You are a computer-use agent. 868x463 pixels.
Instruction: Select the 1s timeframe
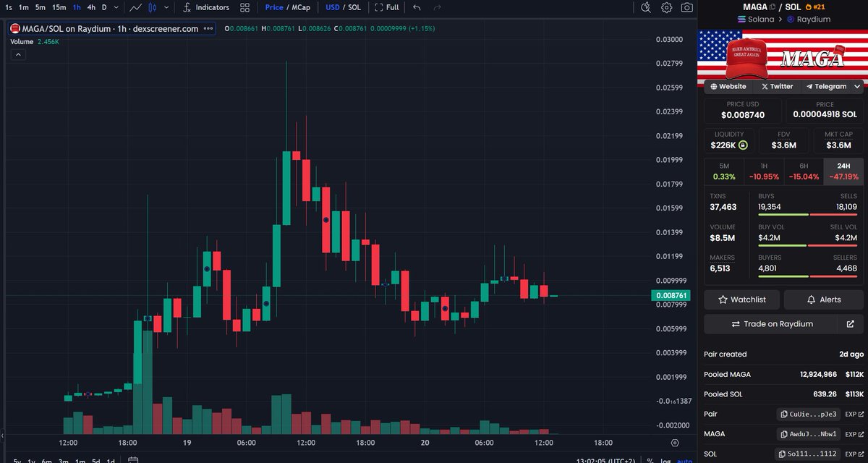(x=9, y=7)
